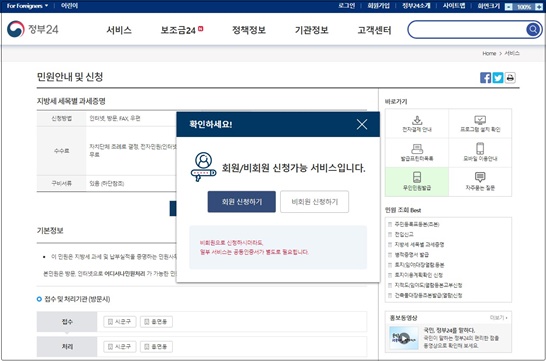The image size is (546, 361).
Task: Open 토지(임야)대장열람.등본 in Best list
Action: [419, 265]
